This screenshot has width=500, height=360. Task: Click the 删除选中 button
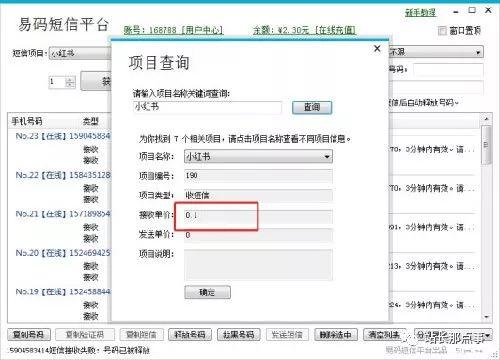click(336, 335)
